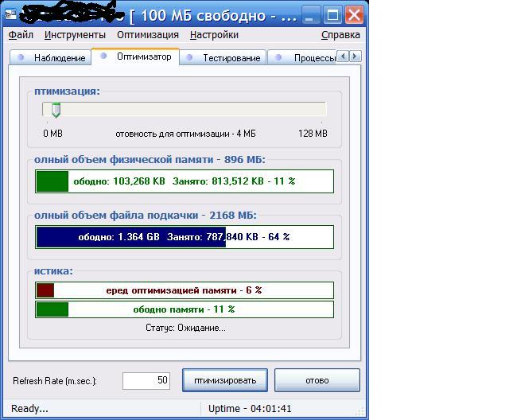Open the Справка menu

(340, 35)
